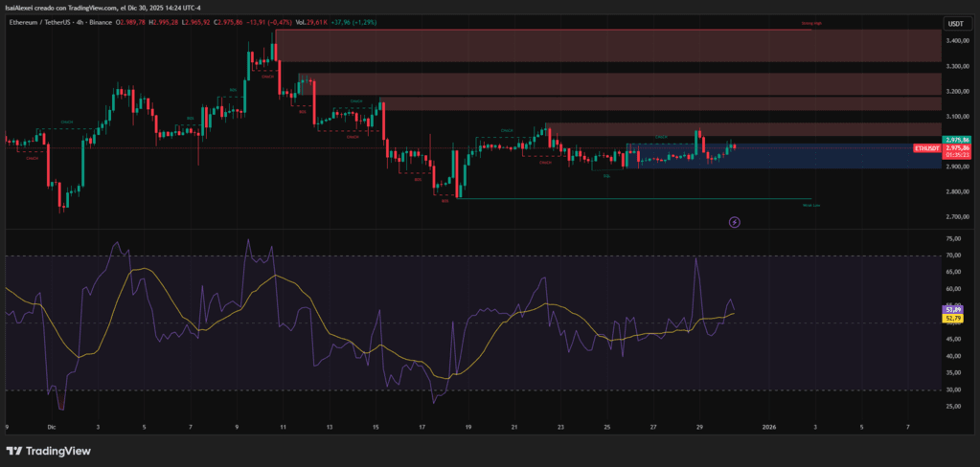This screenshot has width=980, height=467.
Task: Click the purple lightning bolt event icon
Action: pyautogui.click(x=735, y=222)
